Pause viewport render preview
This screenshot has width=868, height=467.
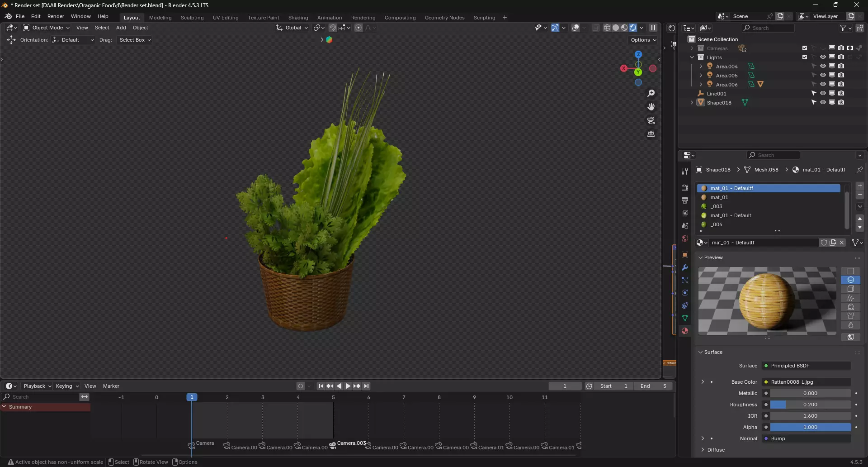pos(653,28)
